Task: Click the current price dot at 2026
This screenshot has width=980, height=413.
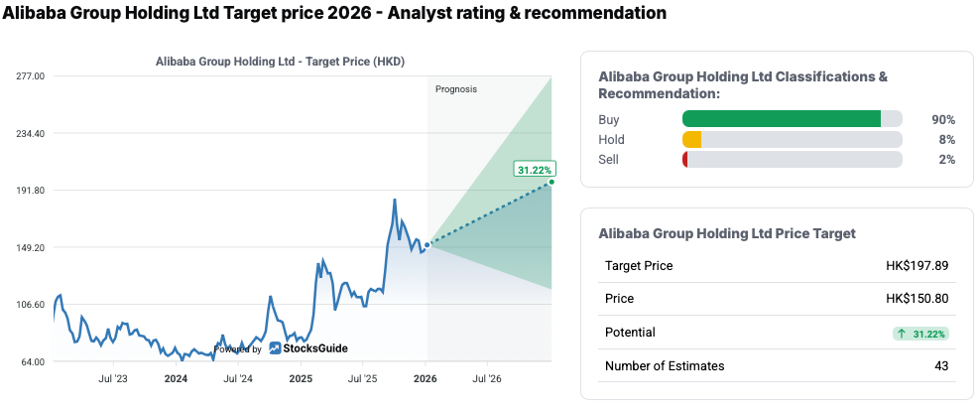Action: pos(428,244)
